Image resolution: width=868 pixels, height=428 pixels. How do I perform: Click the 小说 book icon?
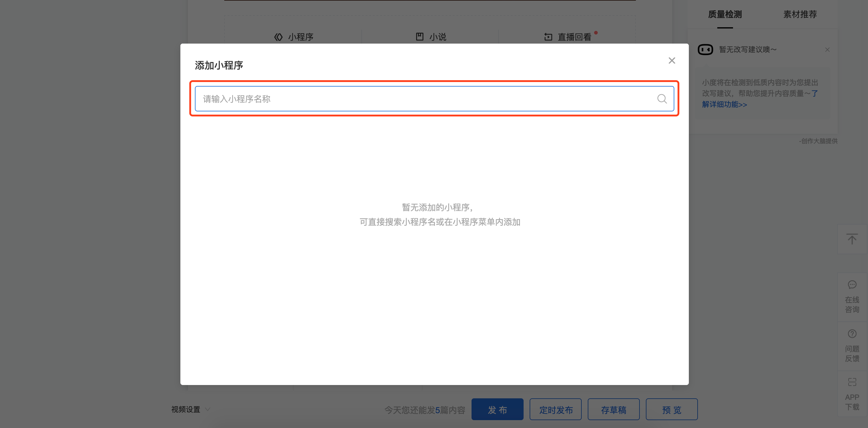419,36
